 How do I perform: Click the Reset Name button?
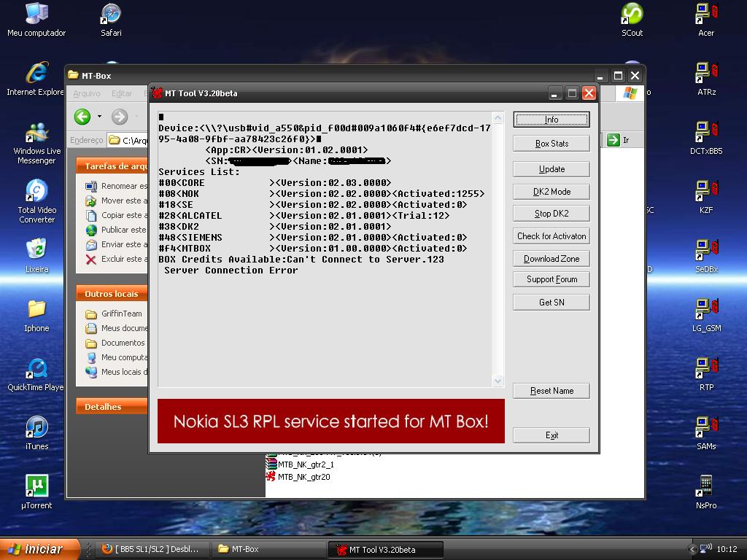pyautogui.click(x=551, y=391)
